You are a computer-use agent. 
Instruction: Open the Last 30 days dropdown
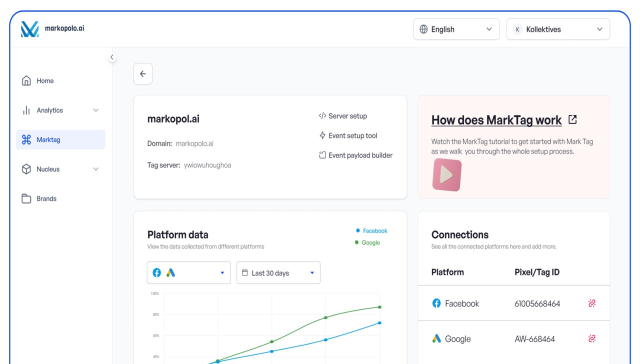278,273
